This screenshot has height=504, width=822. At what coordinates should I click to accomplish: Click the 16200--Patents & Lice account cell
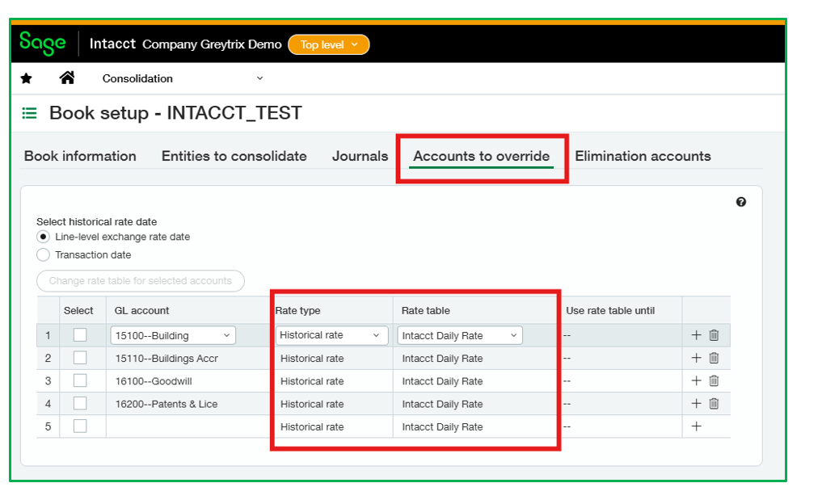pyautogui.click(x=188, y=404)
